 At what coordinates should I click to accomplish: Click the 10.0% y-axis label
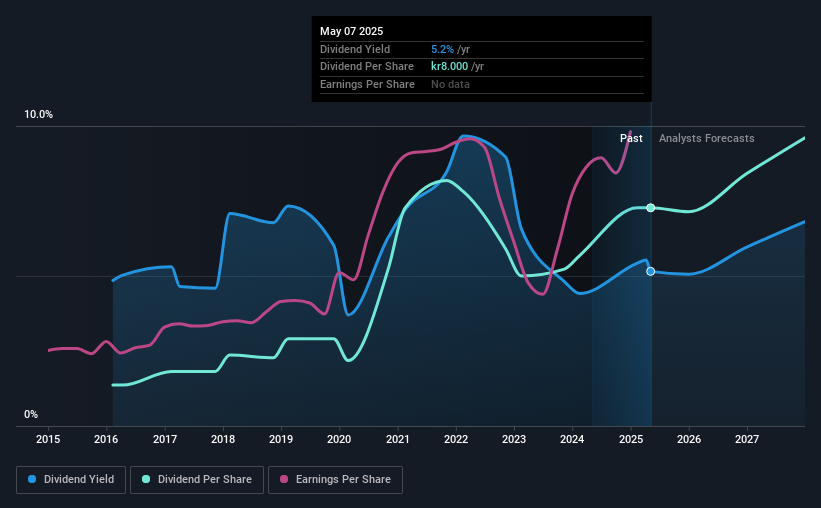38,114
